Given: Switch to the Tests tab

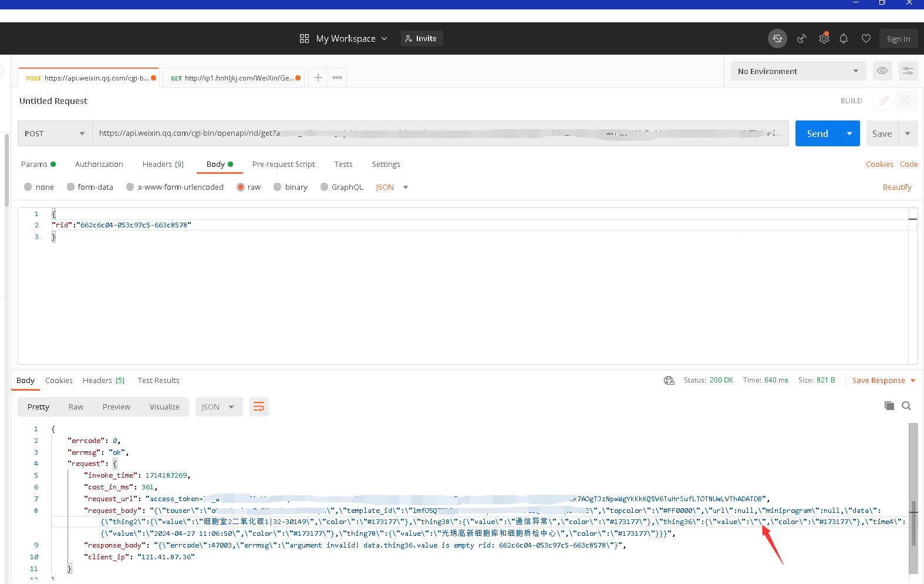Looking at the screenshot, I should [x=343, y=164].
